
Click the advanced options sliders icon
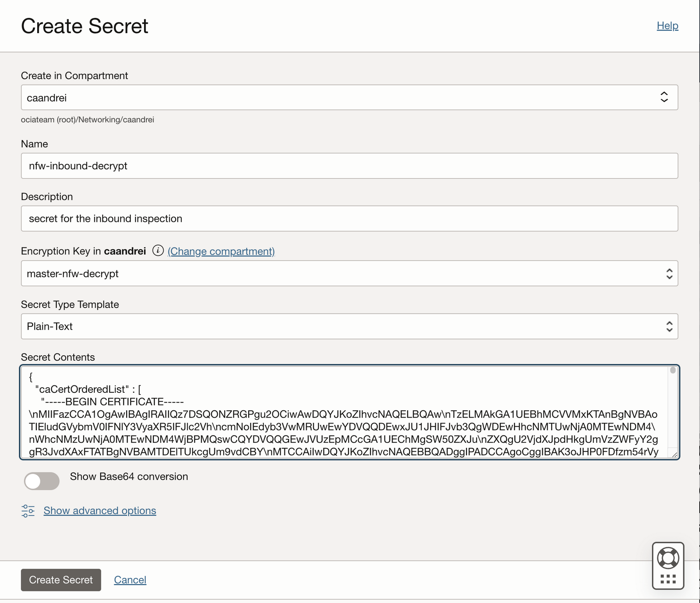tap(28, 511)
